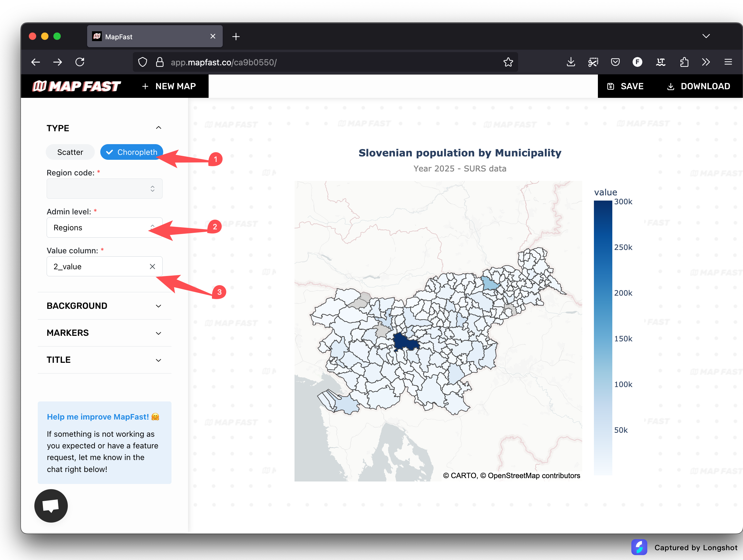The image size is (743, 560).
Task: Clear the 2_value column selection
Action: 152,267
